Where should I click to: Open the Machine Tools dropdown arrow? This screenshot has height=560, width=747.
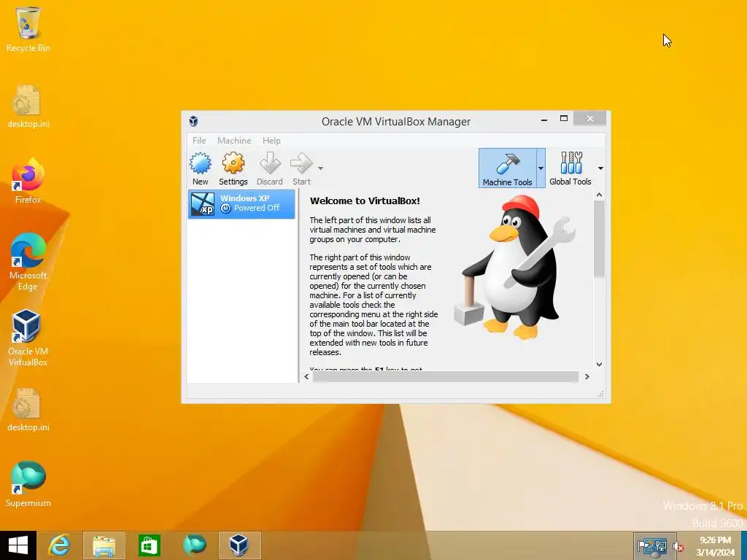pos(541,168)
